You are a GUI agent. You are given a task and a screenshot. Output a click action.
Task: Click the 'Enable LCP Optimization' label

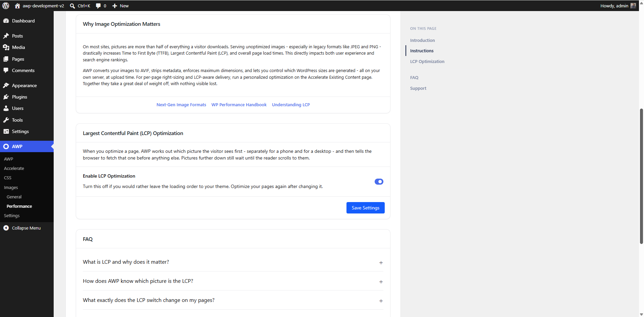[109, 176]
